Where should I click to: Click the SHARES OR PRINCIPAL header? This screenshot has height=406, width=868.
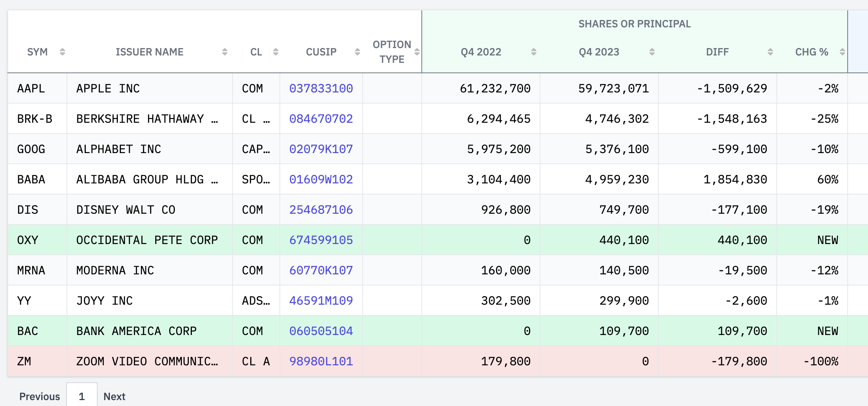634,24
